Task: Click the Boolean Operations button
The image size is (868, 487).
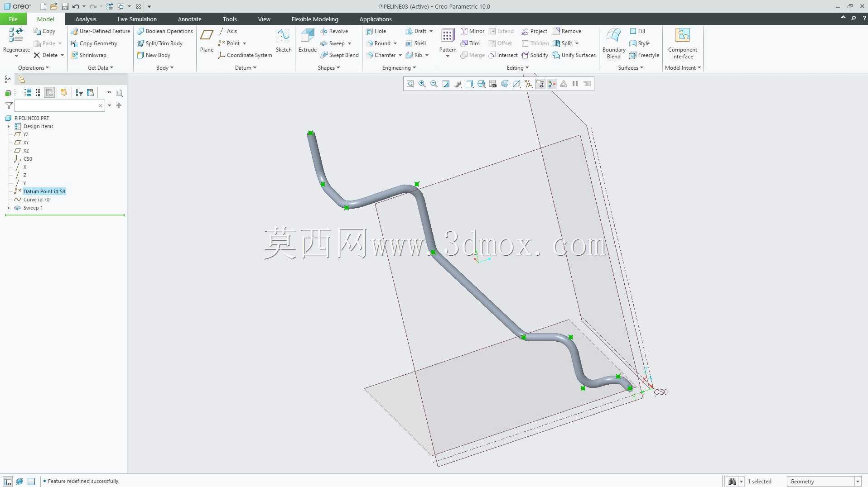Action: 165,31
